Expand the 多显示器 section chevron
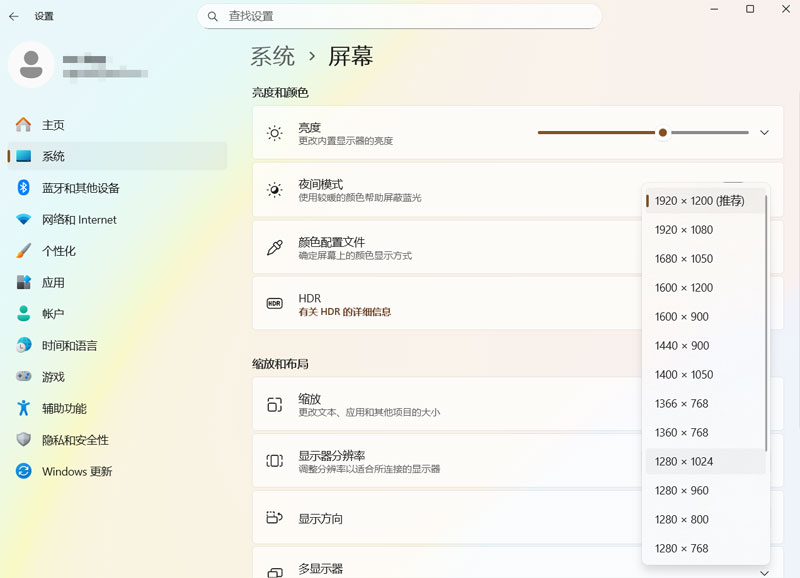This screenshot has width=800, height=578. 765,571
